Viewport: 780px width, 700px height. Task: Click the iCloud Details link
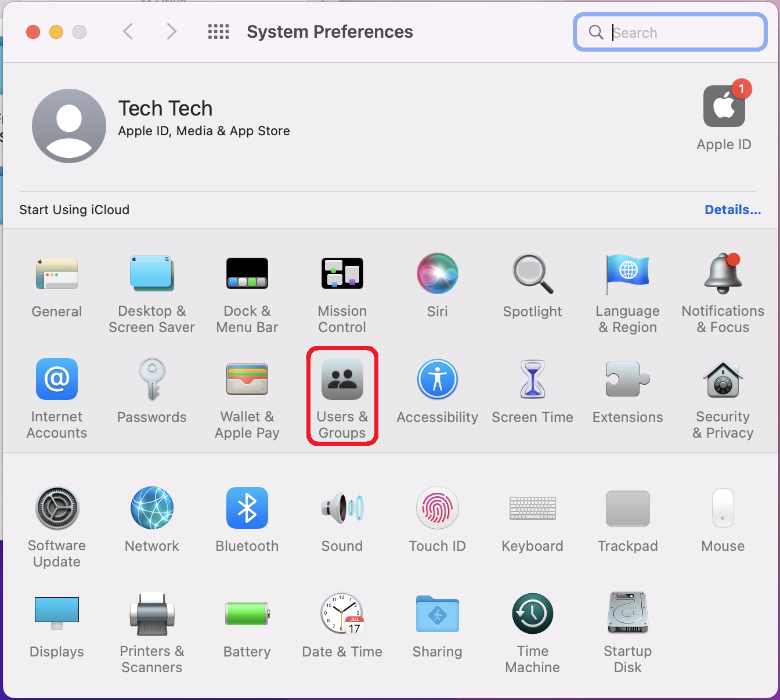point(732,210)
